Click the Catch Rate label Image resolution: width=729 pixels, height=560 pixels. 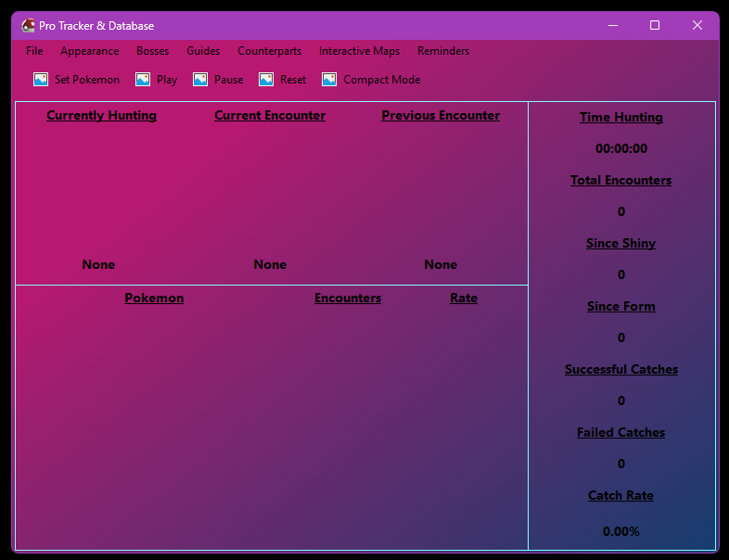pos(621,495)
